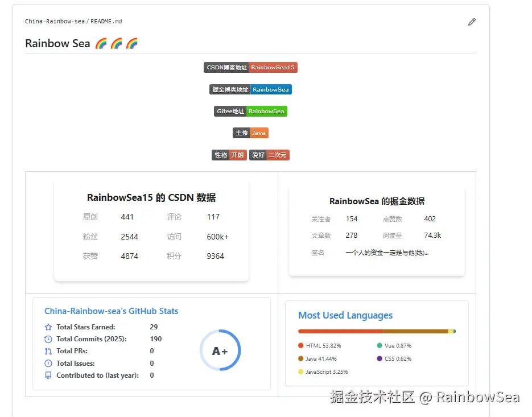Screen dimensions: 532x417
Task: Click the Juejin 签名 signature text
Action: click(387, 253)
